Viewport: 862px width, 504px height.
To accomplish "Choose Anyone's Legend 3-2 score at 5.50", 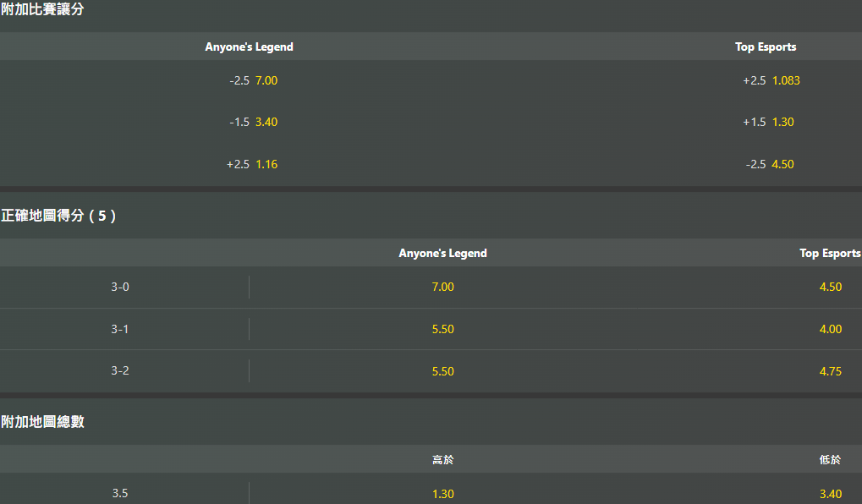I will point(443,371).
